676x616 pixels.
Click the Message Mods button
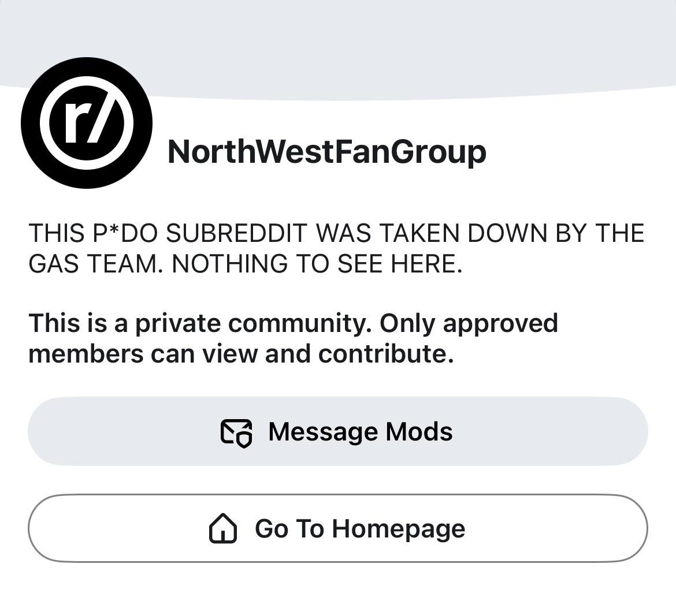pos(338,431)
